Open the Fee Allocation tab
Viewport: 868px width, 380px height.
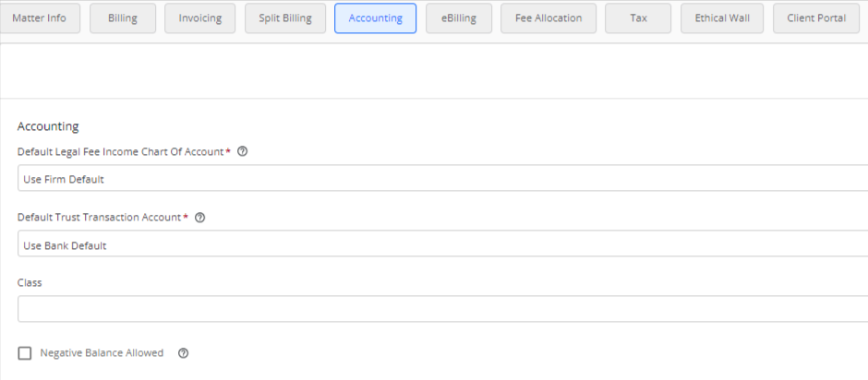coord(549,18)
